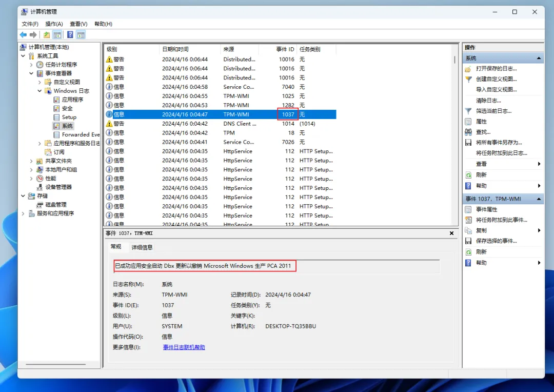The height and width of the screenshot is (392, 554).
Task: Select the 事件查看器 icon in the tree
Action: pyautogui.click(x=40, y=73)
